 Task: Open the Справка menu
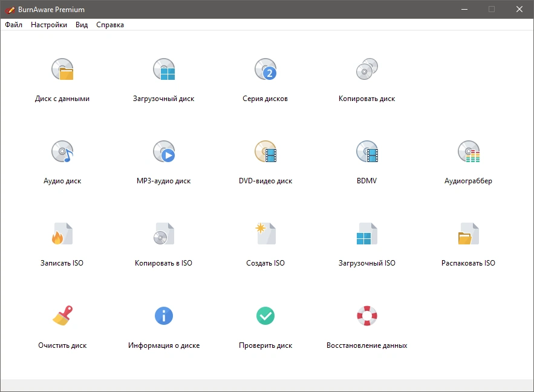coord(110,25)
